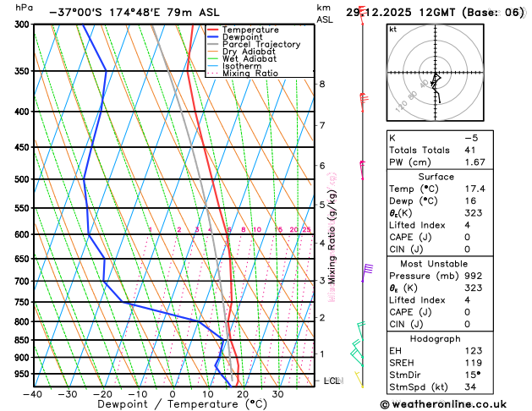Click the 400 pressure level label
This screenshot has height=411, width=532.
[21, 112]
